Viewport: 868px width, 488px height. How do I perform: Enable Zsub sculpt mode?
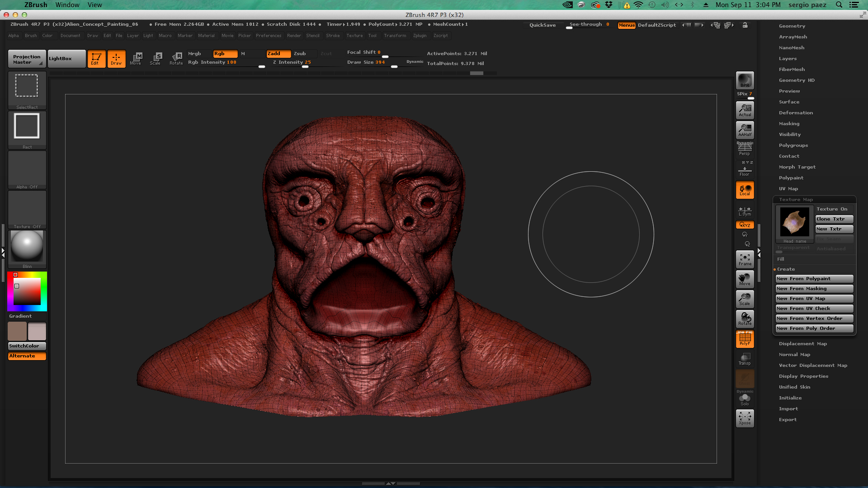click(x=305, y=54)
